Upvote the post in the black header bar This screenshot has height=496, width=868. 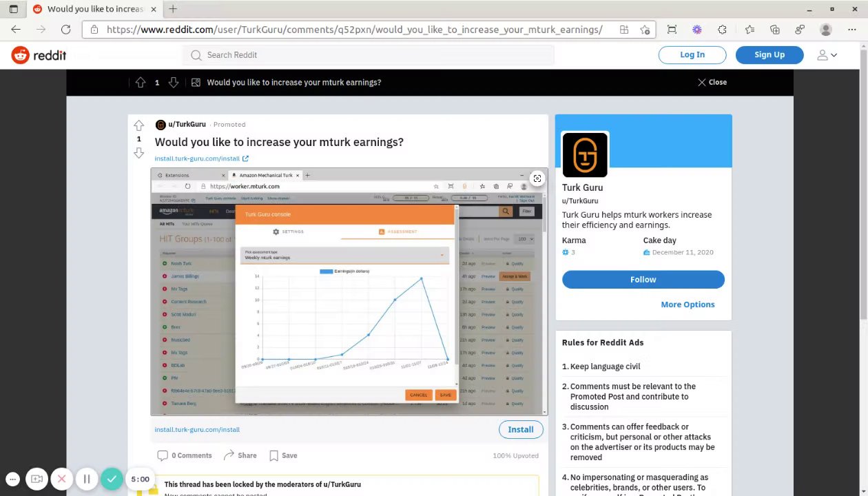coord(141,82)
